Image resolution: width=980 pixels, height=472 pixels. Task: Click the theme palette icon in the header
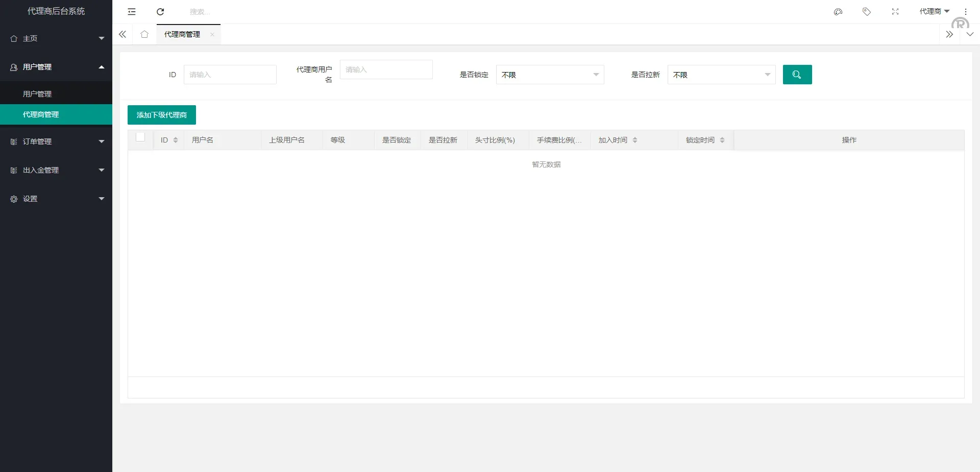click(838, 11)
